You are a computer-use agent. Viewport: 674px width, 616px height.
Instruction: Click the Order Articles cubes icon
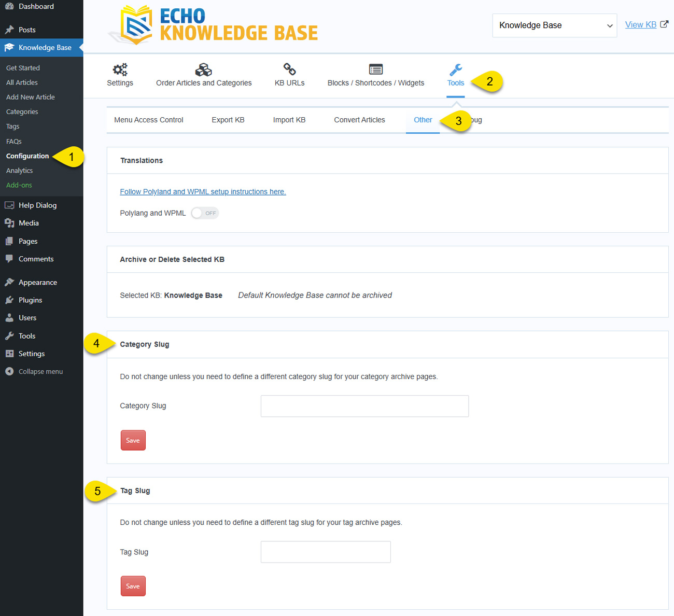coord(204,69)
